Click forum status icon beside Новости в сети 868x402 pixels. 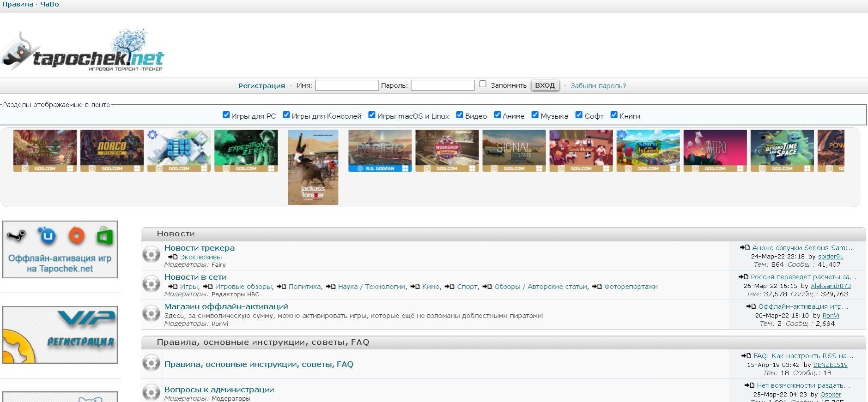(151, 284)
